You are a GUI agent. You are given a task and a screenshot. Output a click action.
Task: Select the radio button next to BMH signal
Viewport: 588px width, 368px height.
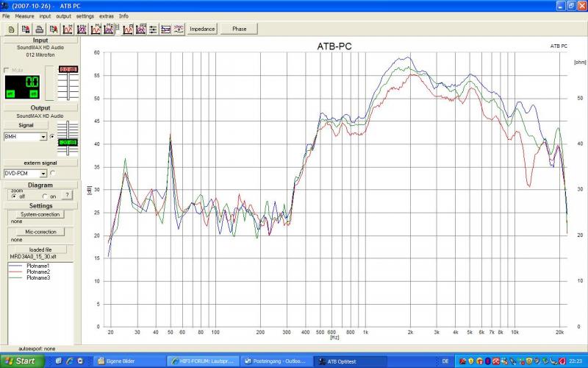(x=52, y=137)
